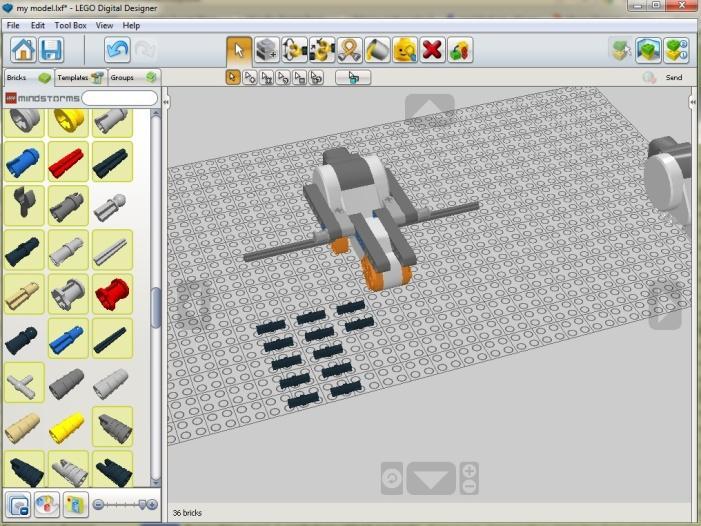Choose the red X Delete tool
The width and height of the screenshot is (701, 526).
432,50
